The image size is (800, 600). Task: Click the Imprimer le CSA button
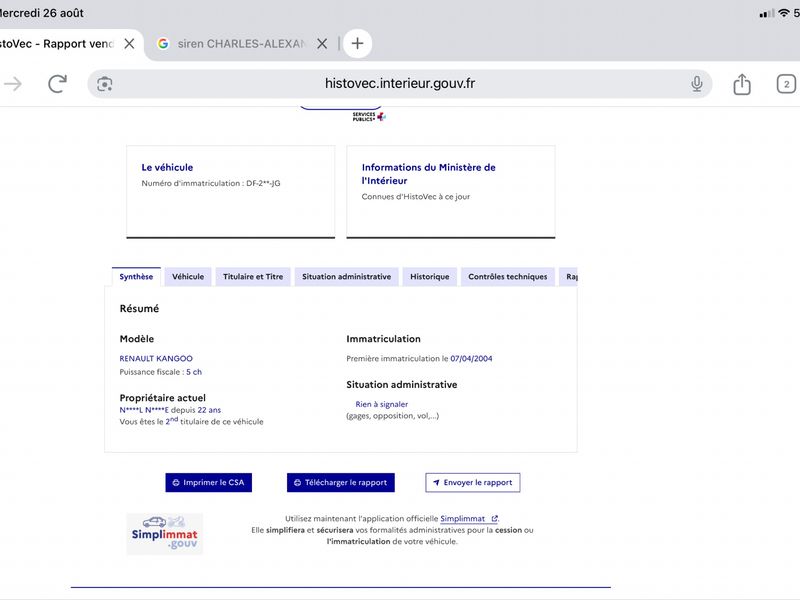pos(209,483)
